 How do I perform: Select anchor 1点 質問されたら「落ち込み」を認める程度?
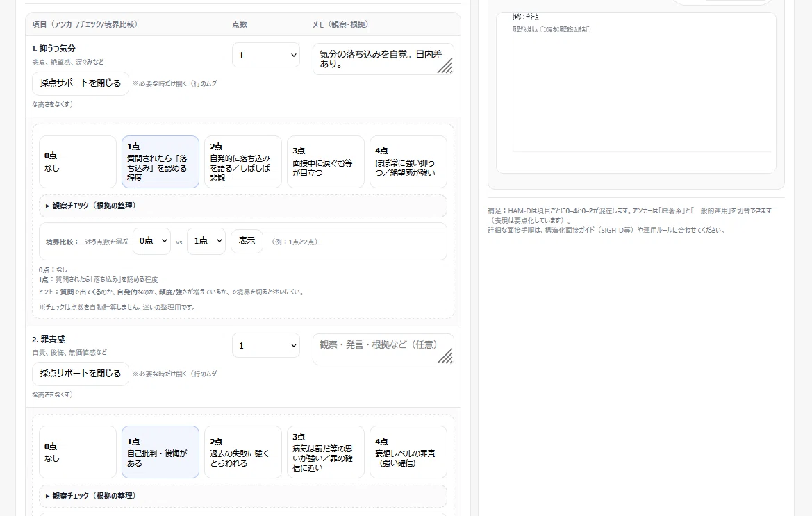click(160, 162)
